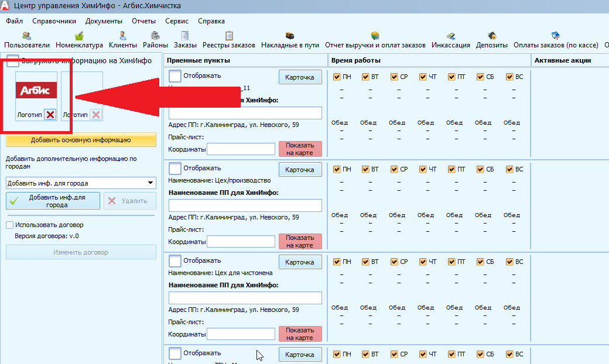
Task: Open the Справка menu
Action: coord(211,21)
